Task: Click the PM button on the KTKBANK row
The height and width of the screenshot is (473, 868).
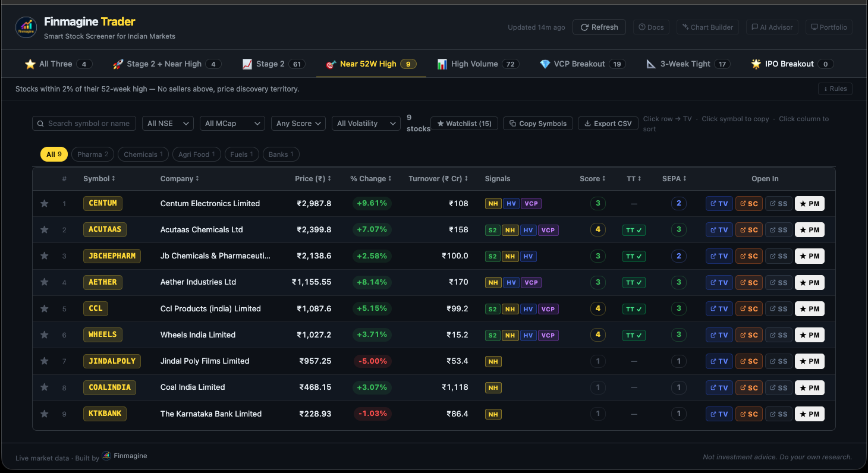Action: (x=809, y=414)
